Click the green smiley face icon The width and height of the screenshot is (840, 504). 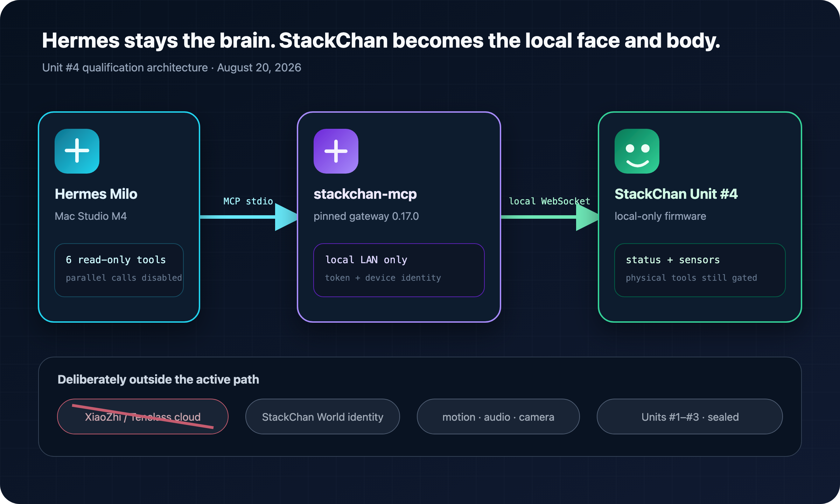tap(637, 151)
